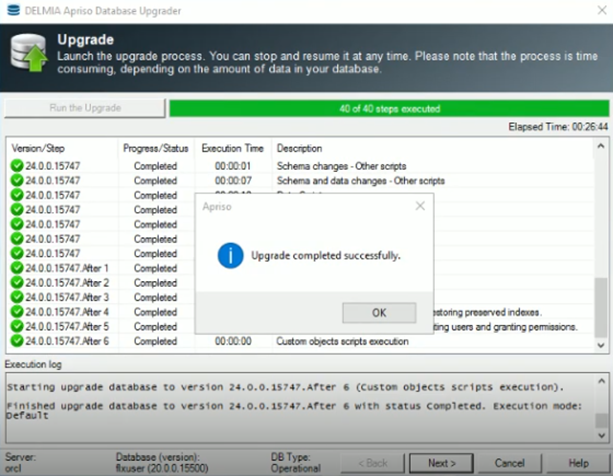The image size is (613, 476).
Task: Click the 'Upgrade' heading in header
Action: pyautogui.click(x=85, y=39)
